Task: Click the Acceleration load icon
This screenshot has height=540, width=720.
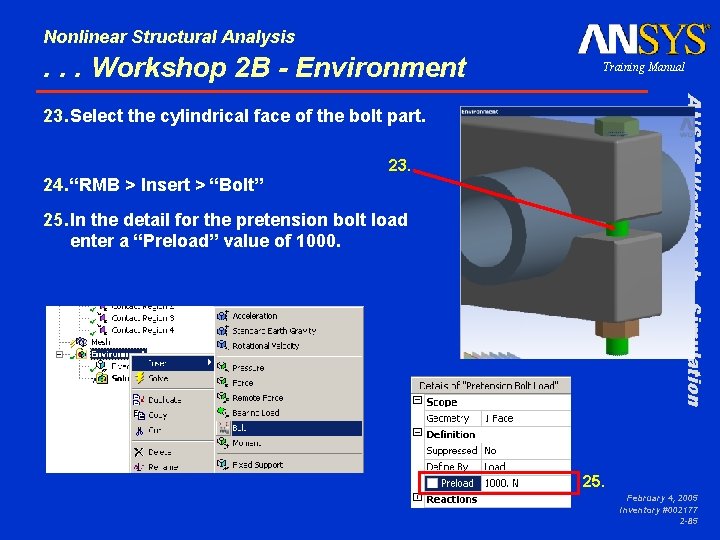Action: [223, 315]
